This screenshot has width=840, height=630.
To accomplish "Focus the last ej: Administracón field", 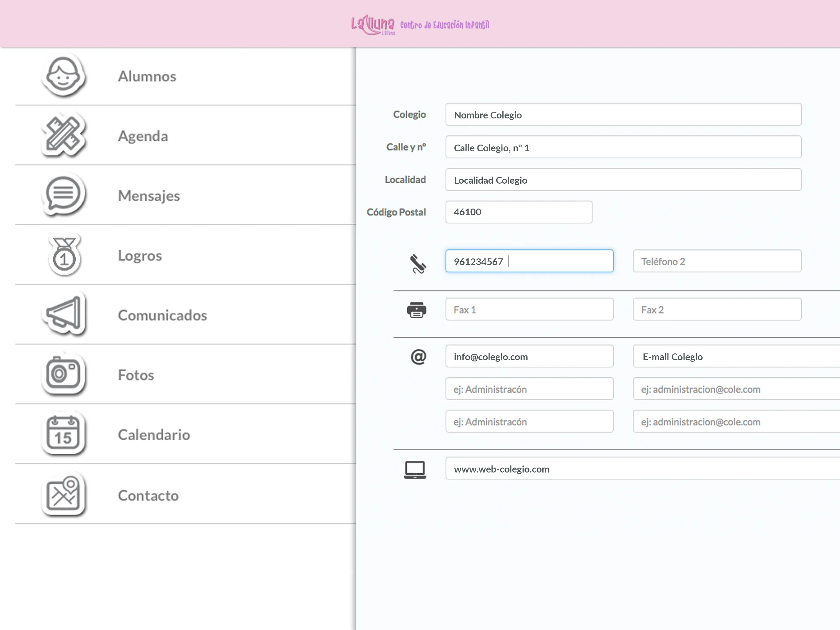I will pos(529,421).
